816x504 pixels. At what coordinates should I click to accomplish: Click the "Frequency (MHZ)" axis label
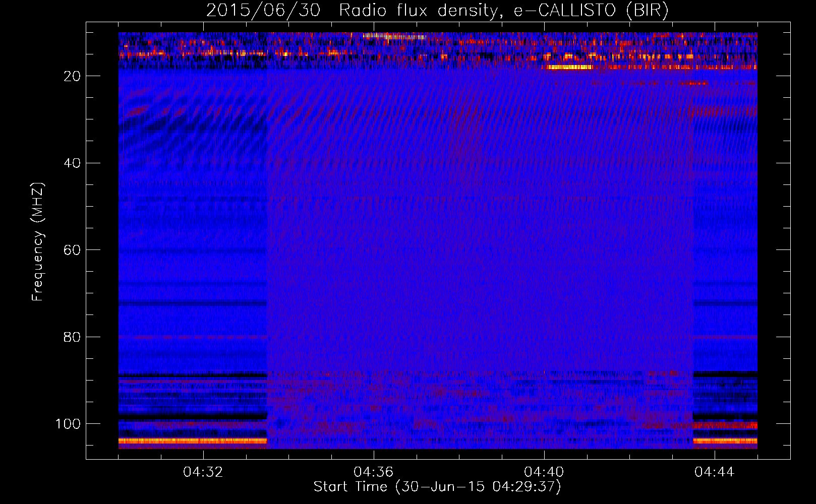[38, 242]
